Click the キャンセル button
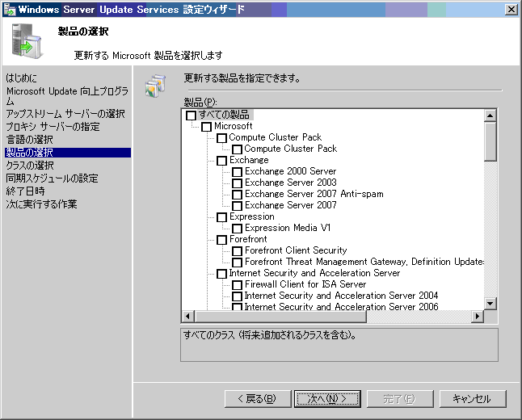The width and height of the screenshot is (522, 420). (x=473, y=399)
